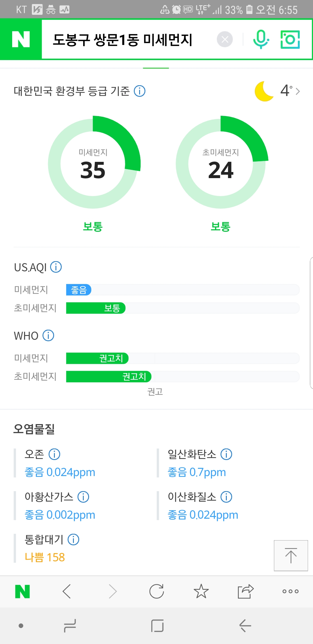Open the US.AQI info icon
The width and height of the screenshot is (313, 644).
pos(56,267)
